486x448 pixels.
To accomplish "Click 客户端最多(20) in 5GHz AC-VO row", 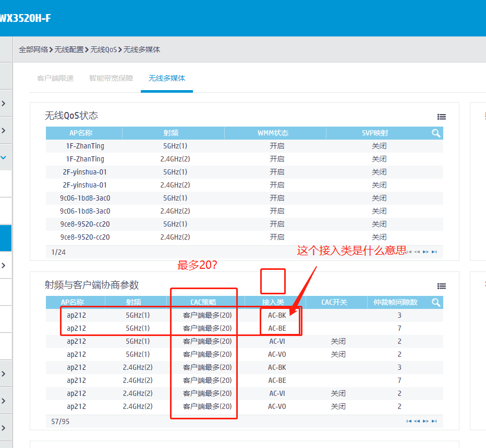I will [208, 354].
